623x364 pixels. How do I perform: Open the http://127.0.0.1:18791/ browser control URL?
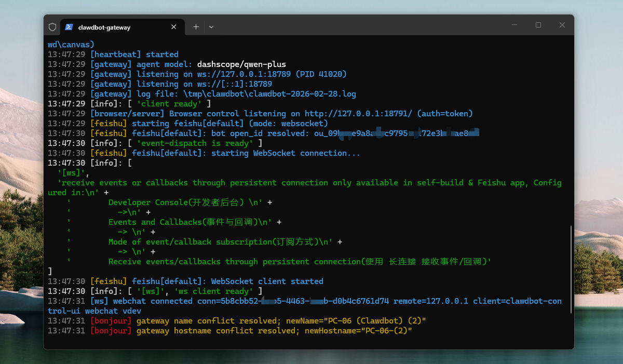[x=358, y=114]
